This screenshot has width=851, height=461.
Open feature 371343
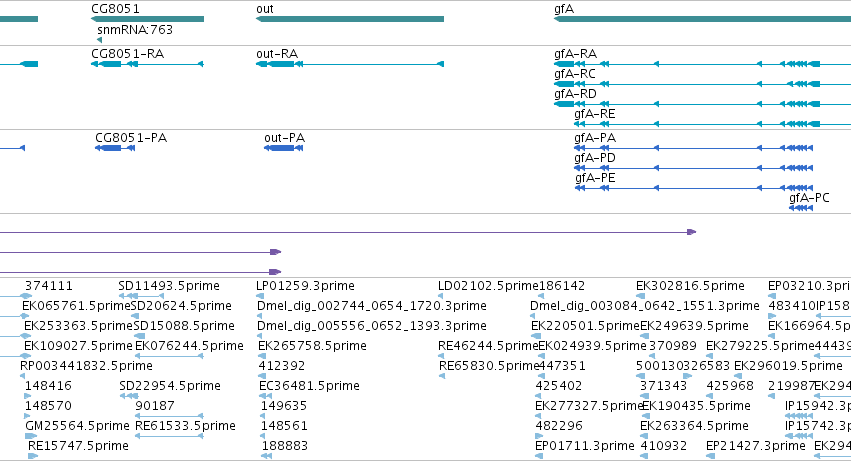pos(663,387)
